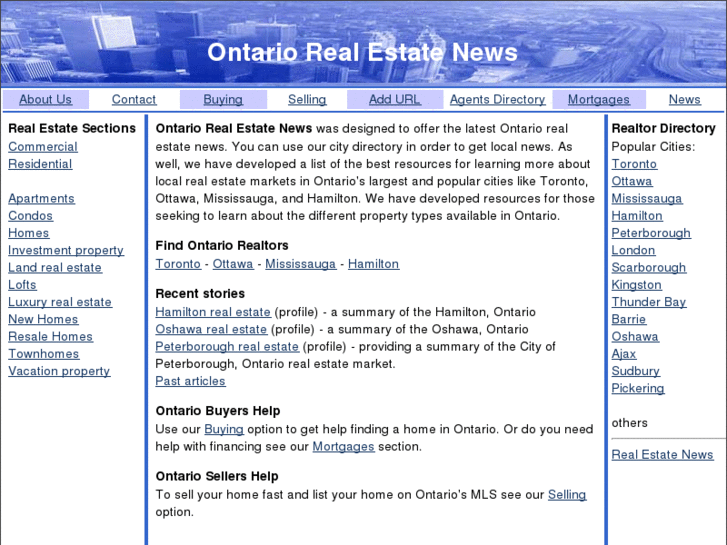Click the Ontario Real Estate News banner title
The image size is (727, 545).
tap(362, 52)
